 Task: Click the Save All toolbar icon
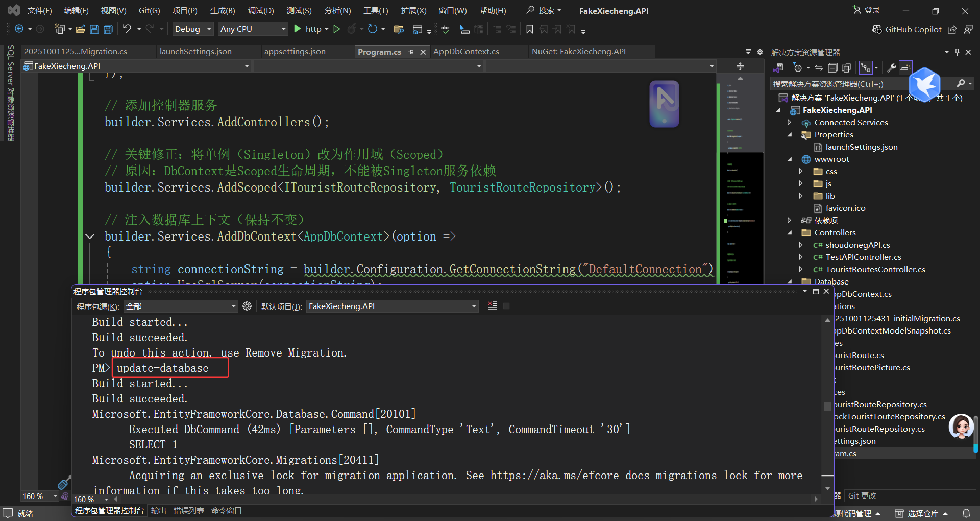pos(108,29)
